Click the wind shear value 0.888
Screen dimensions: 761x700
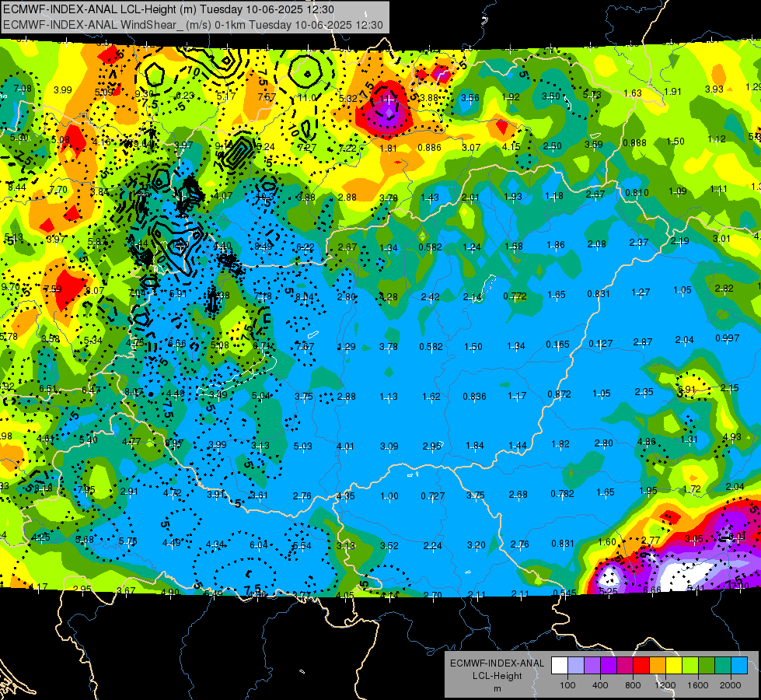634,142
